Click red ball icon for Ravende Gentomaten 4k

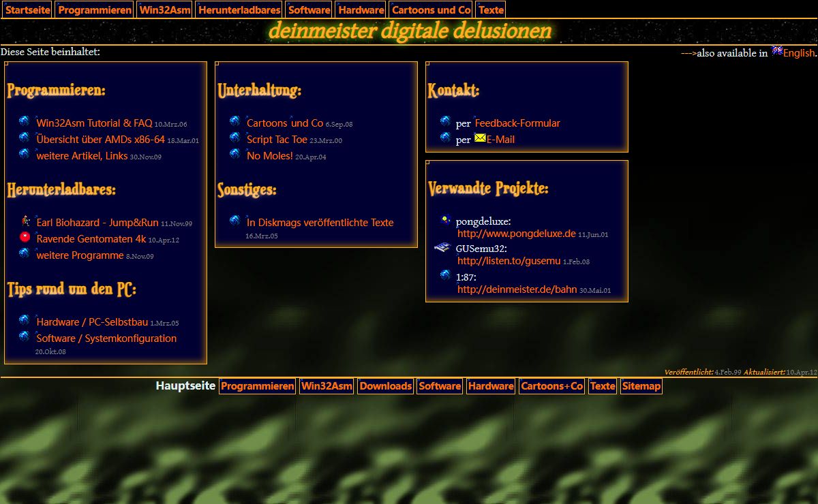25,237
